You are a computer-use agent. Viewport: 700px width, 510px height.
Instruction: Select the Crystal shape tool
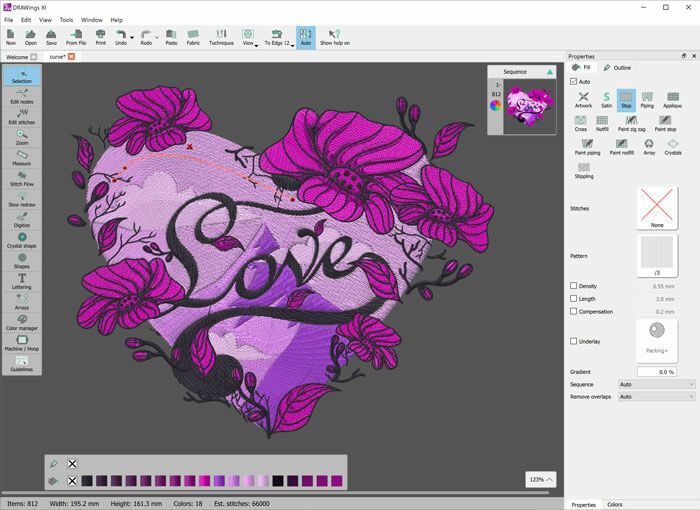(21, 240)
